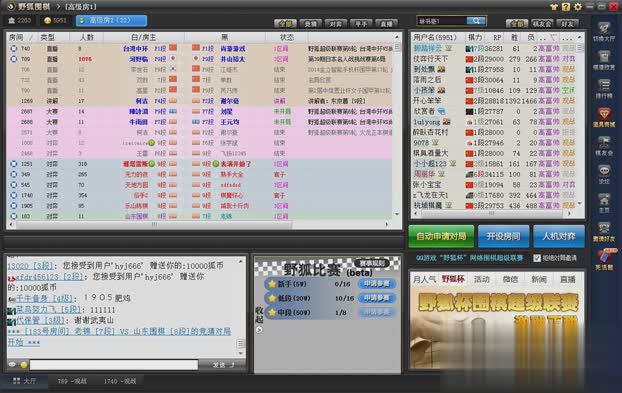The height and width of the screenshot is (393, 622).
Task: Click the watch icon of room 740
Action: (x=14, y=48)
